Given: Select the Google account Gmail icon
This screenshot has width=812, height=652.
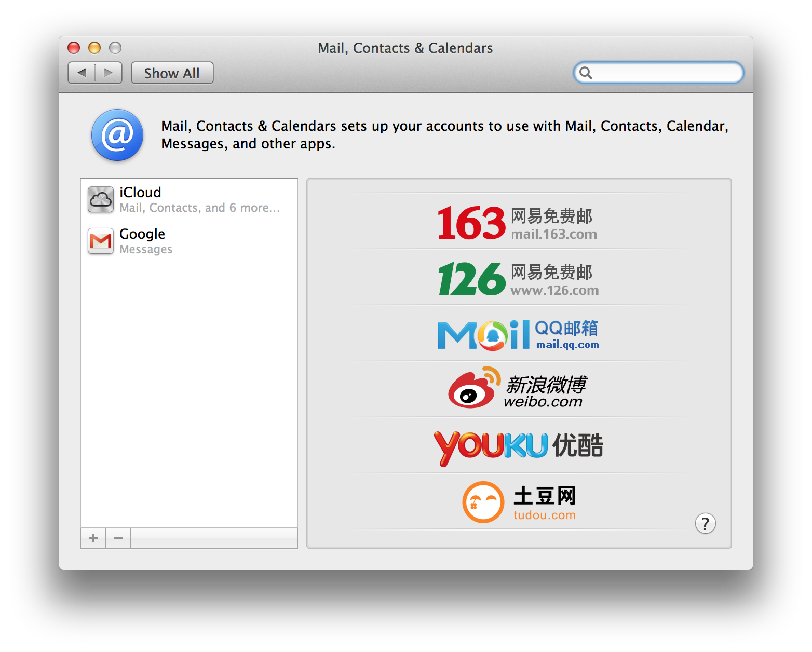Looking at the screenshot, I should pos(101,241).
